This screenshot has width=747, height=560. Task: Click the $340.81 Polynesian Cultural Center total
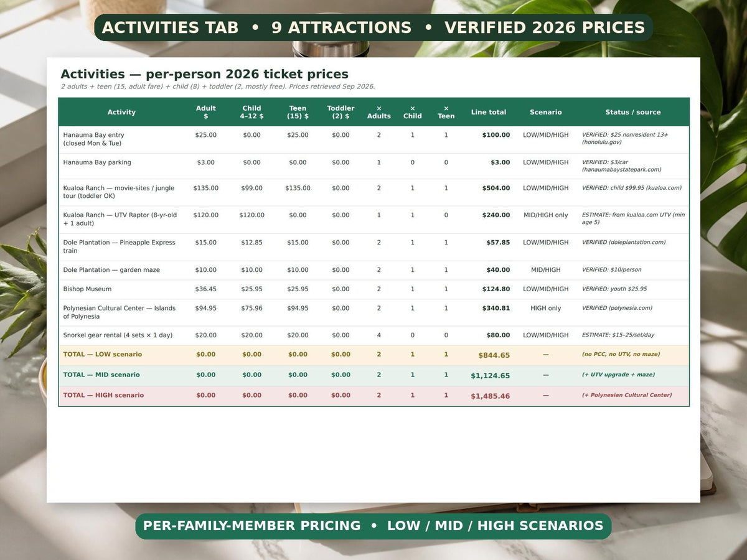[x=496, y=308]
